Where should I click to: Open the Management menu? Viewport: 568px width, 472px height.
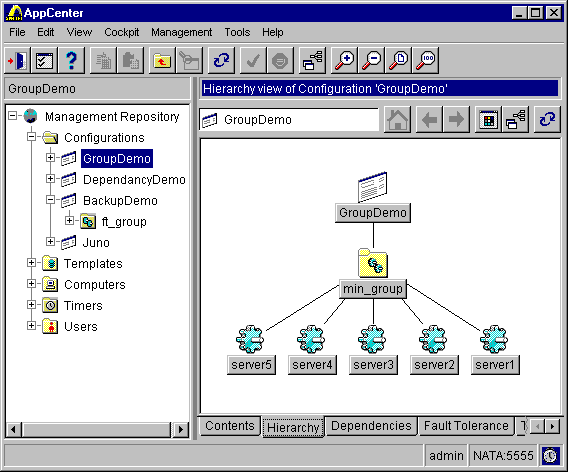(181, 32)
